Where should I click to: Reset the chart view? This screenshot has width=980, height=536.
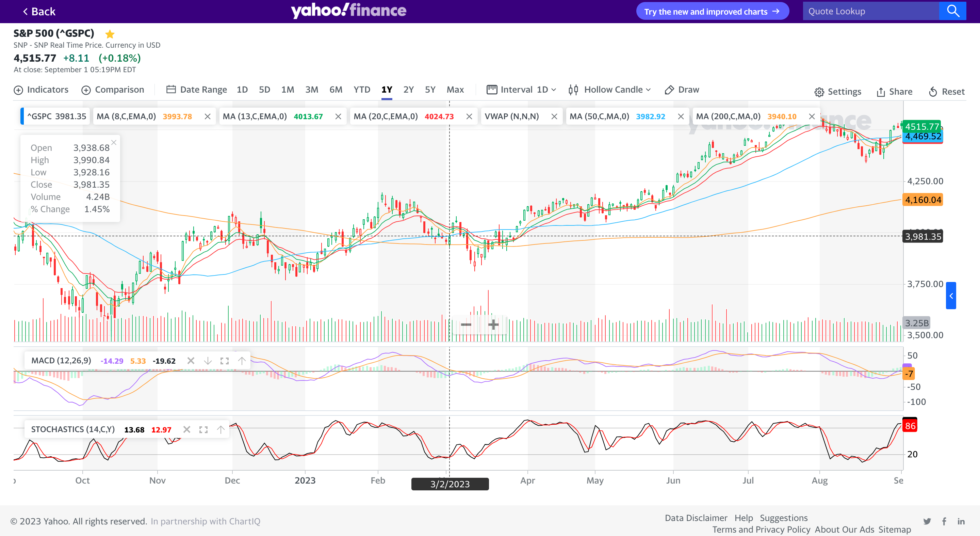947,92
